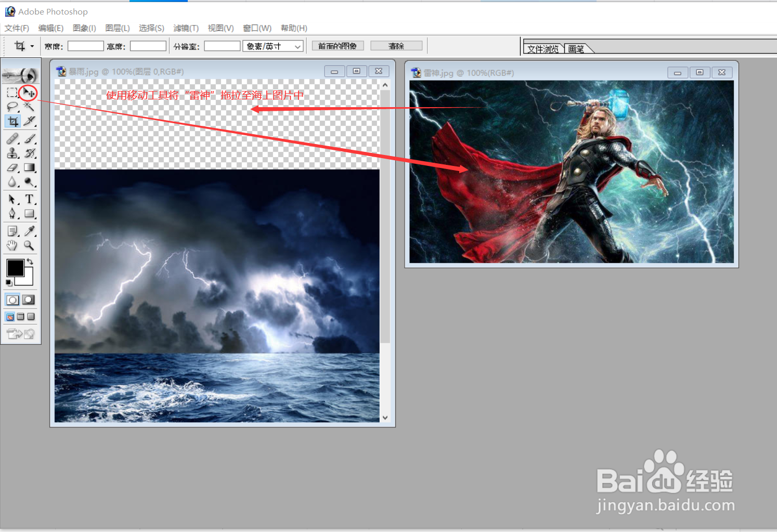Click the 高度 height input field
This screenshot has width=777, height=532.
click(148, 46)
